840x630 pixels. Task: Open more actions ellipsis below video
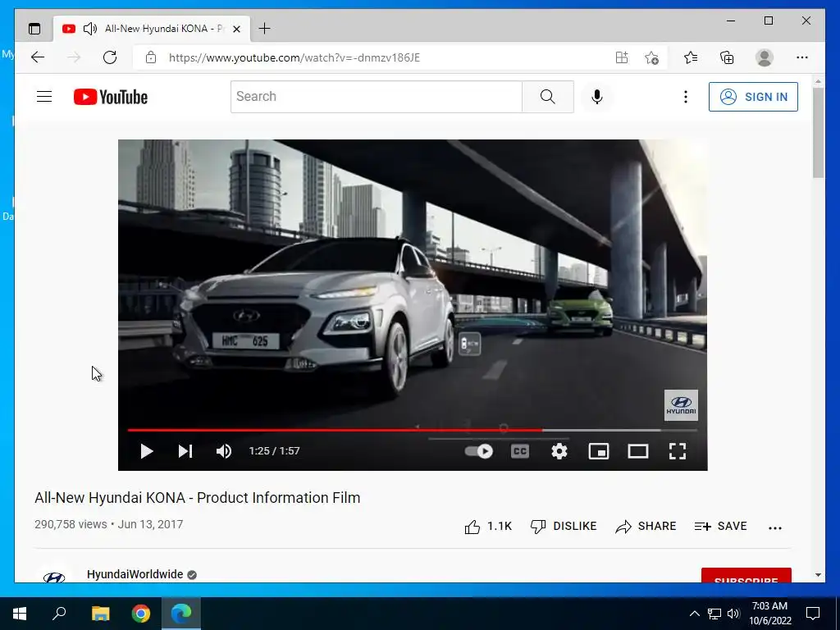tap(775, 527)
